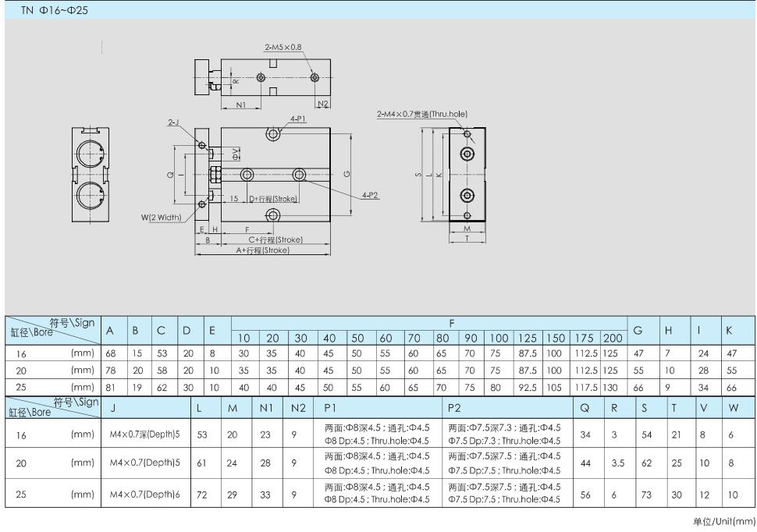Click the 2-J callout label
The width and height of the screenshot is (757, 532).
tap(172, 122)
